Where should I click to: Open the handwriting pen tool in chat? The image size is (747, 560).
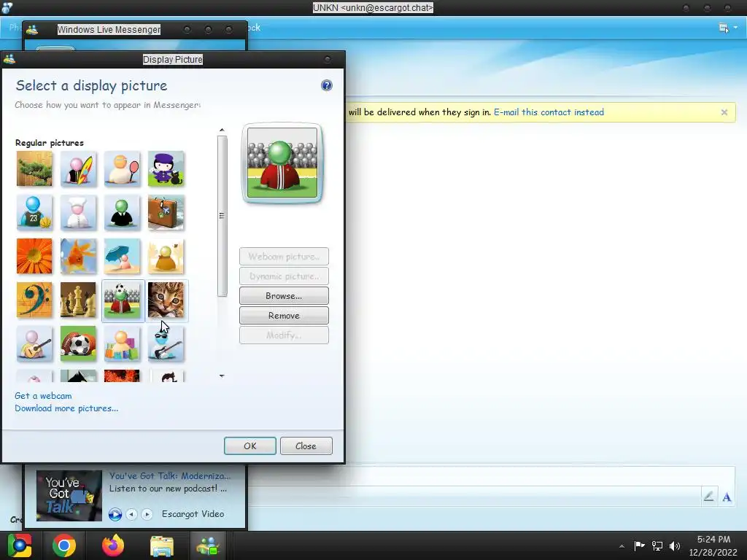tap(708, 497)
